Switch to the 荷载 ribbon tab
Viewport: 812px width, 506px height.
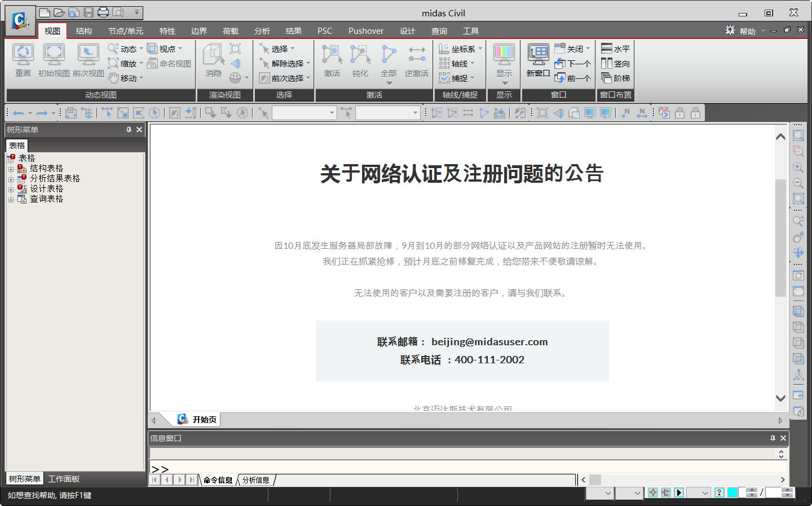[231, 31]
